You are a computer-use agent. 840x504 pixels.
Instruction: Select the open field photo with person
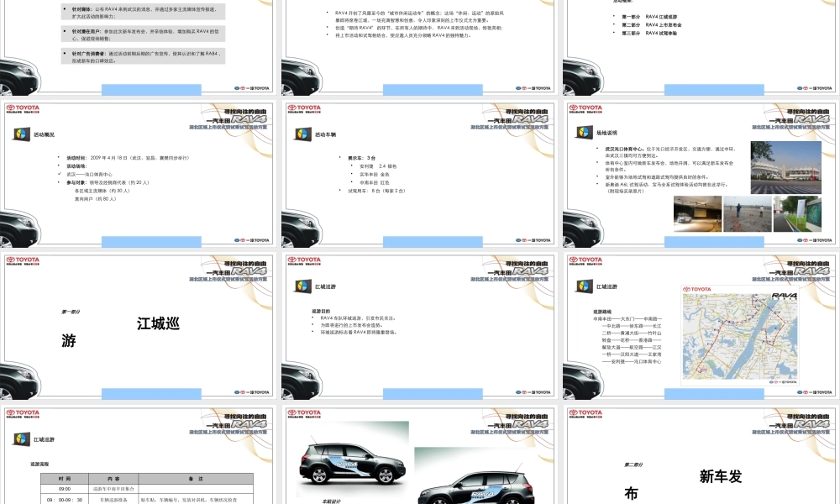pos(748,213)
